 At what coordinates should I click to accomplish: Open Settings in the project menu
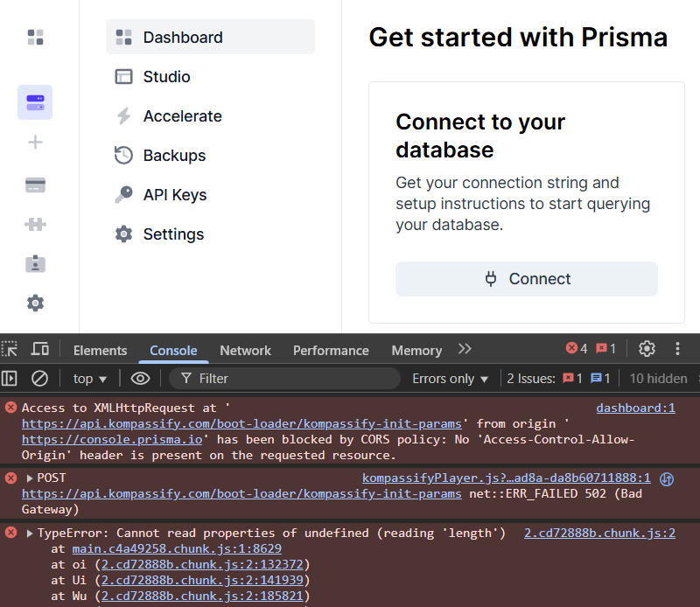click(210, 234)
